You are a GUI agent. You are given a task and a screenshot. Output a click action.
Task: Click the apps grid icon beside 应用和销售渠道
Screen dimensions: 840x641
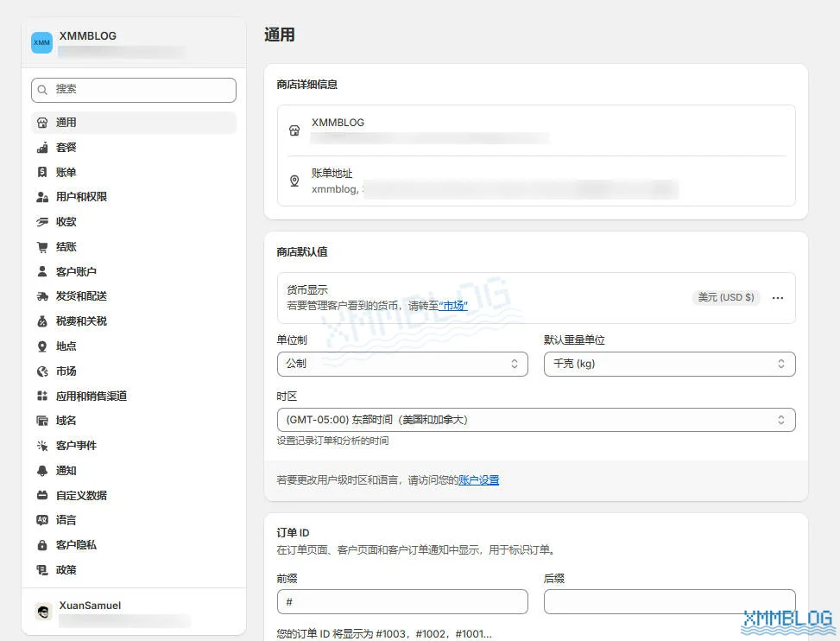(x=42, y=396)
